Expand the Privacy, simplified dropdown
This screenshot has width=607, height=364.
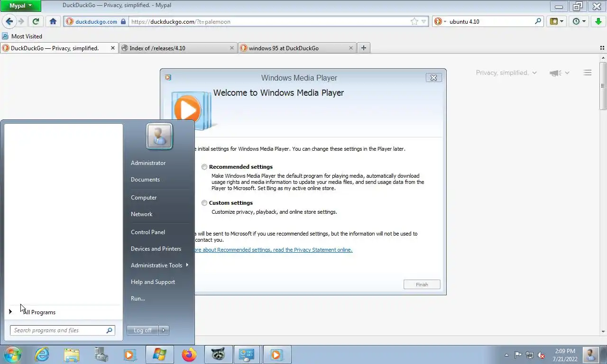pos(506,73)
